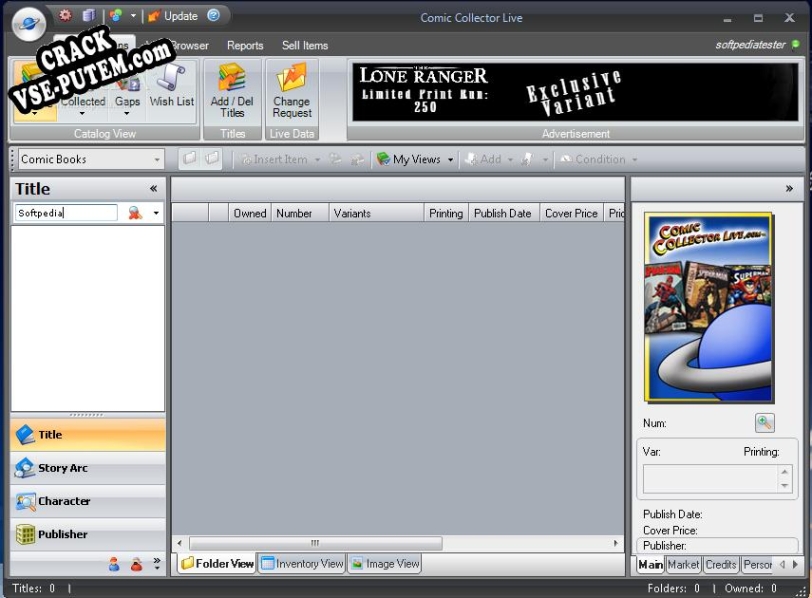Click the Variants column header
Viewport: 812px width, 598px height.
pos(376,213)
